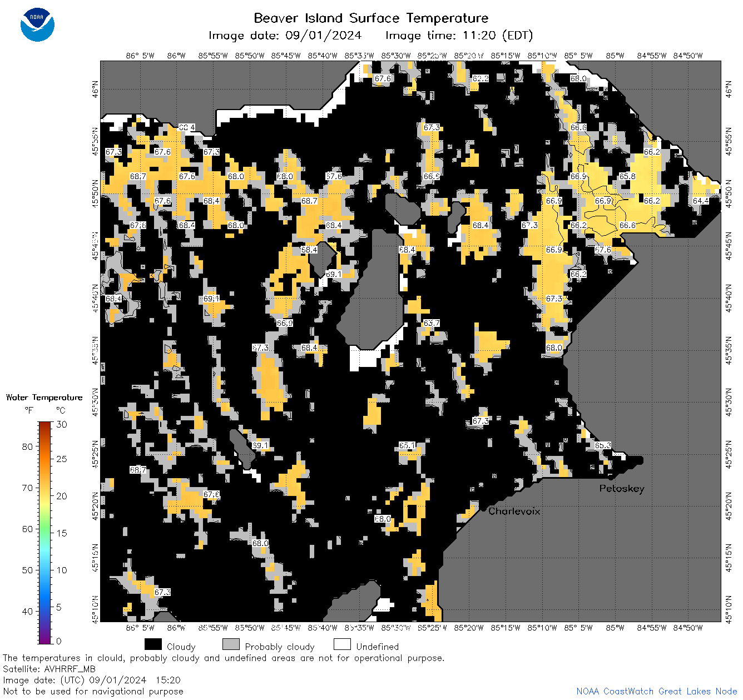This screenshot has width=743, height=700.
Task: Click the 62.2 temperature reading on the map
Action: [481, 78]
